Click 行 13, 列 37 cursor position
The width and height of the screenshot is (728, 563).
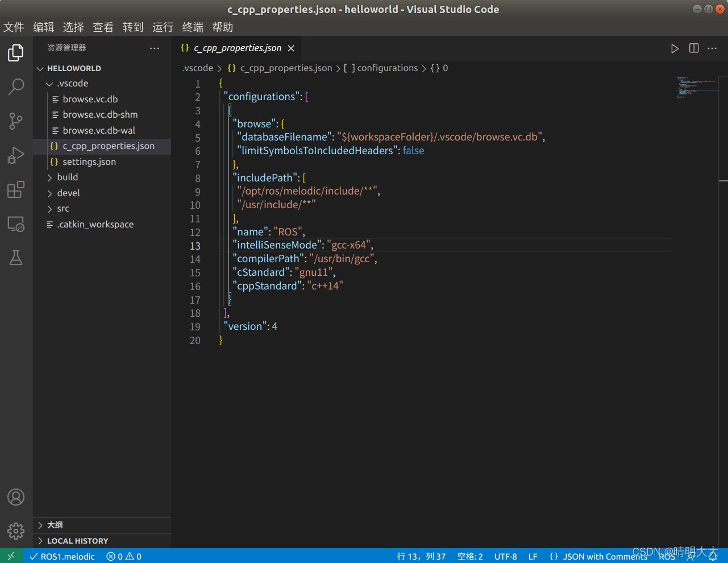point(421,556)
